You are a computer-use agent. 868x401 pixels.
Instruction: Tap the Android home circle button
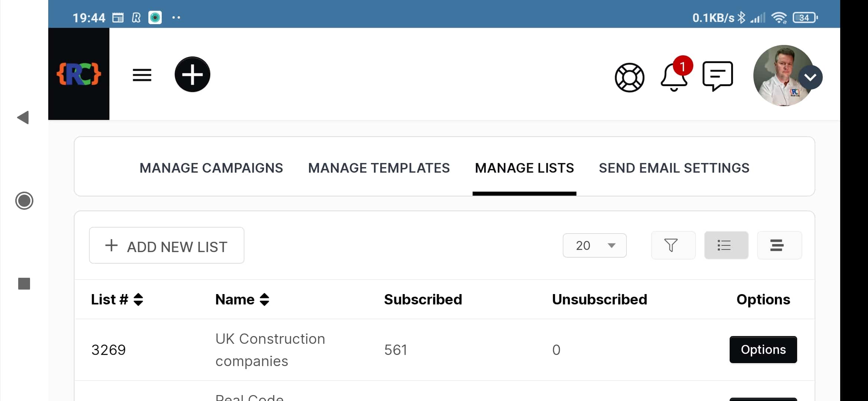pos(24,201)
